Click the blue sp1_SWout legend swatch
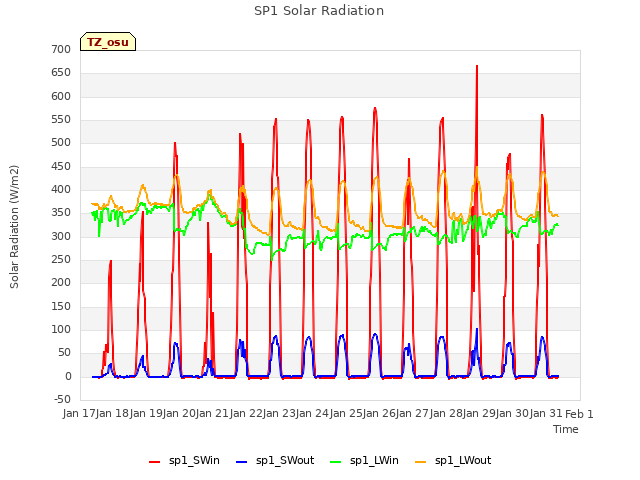The width and height of the screenshot is (640, 480). coord(242,462)
